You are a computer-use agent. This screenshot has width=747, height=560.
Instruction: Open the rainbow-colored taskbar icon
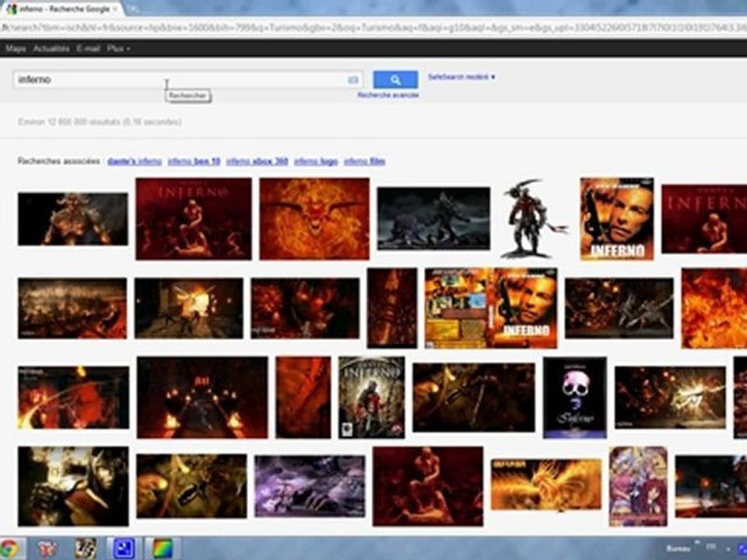coord(162,548)
